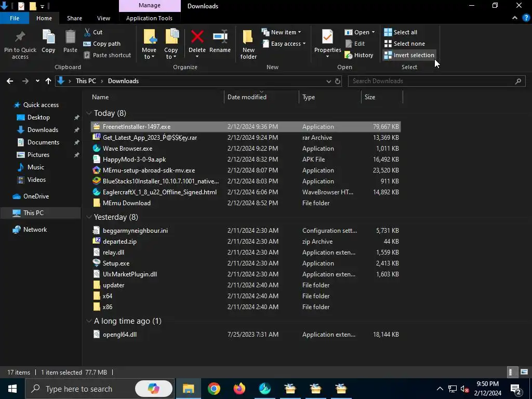Expand the Open dropdown arrow
The width and height of the screenshot is (532, 399).
[373, 32]
